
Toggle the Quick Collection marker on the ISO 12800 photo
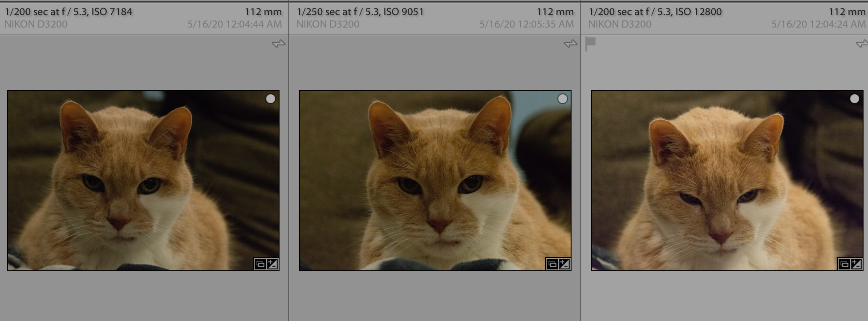point(854,99)
